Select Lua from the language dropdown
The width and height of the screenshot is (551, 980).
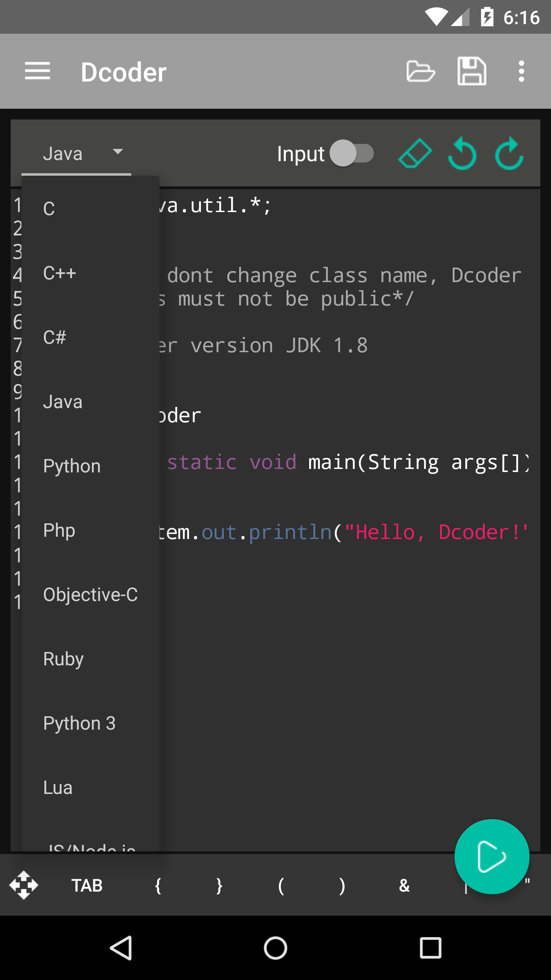tap(57, 787)
